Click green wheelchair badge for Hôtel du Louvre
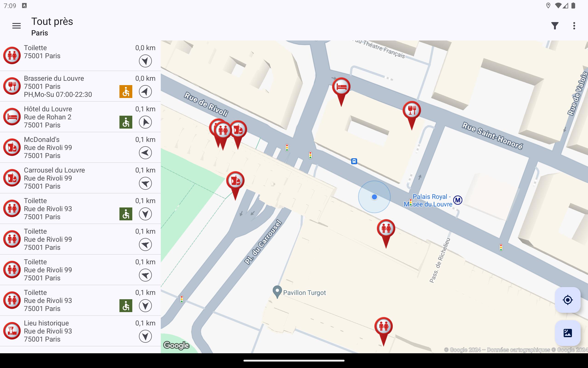The height and width of the screenshot is (368, 588). click(126, 122)
